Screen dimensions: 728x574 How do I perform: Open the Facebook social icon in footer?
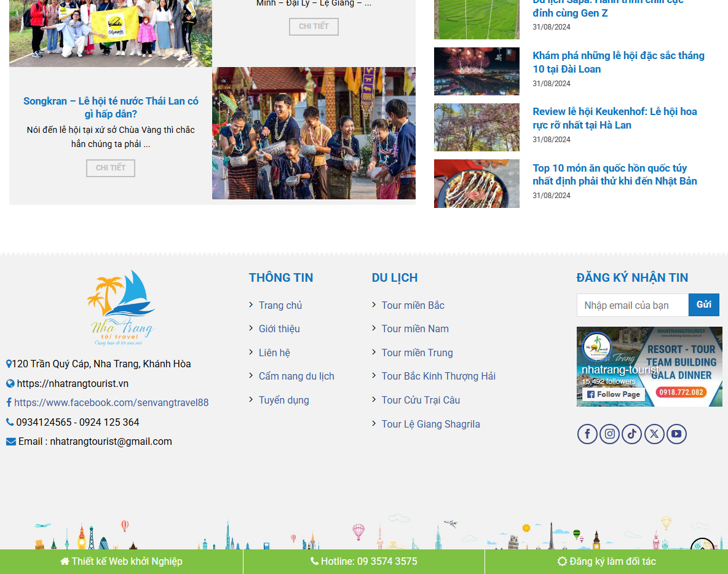pos(587,434)
